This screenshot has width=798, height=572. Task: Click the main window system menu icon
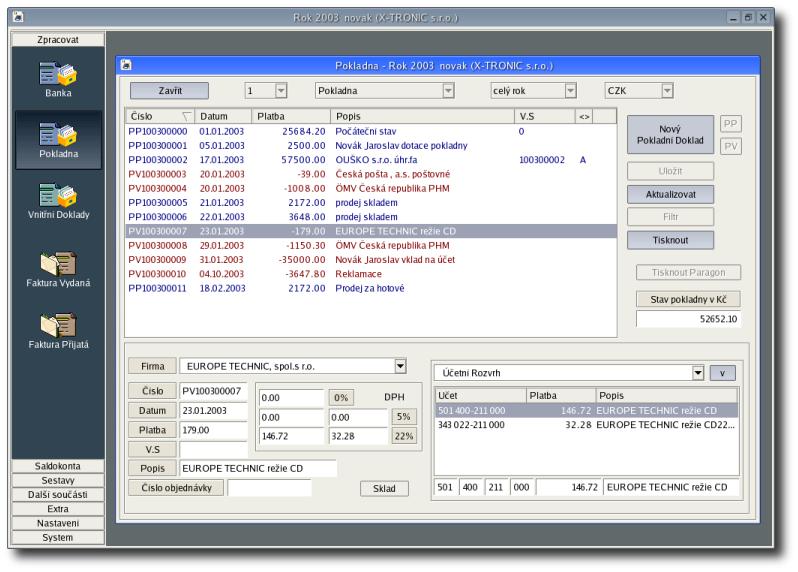click(18, 17)
